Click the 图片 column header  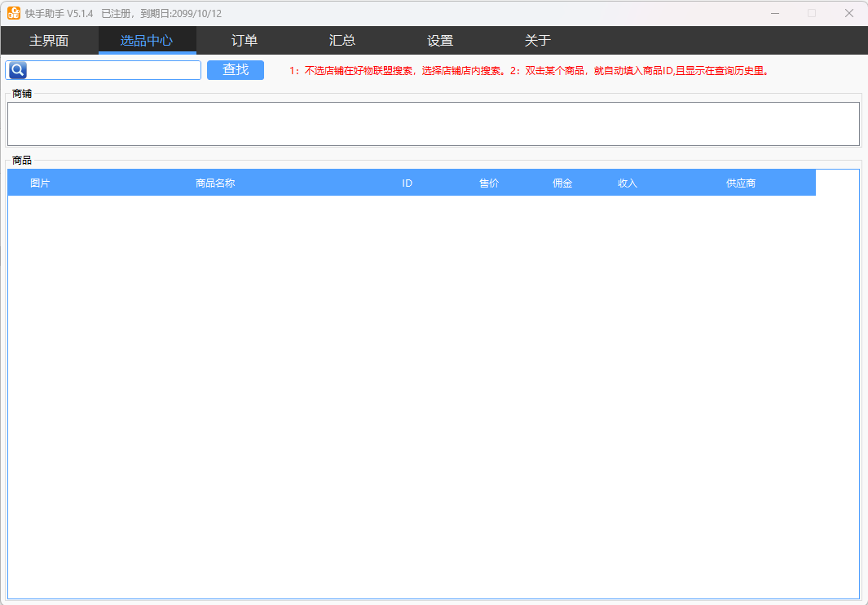(x=40, y=183)
